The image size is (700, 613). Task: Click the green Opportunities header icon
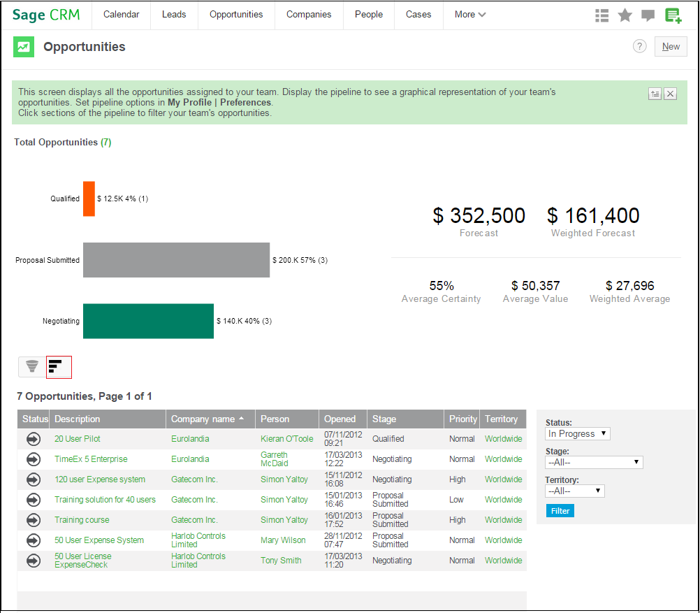pyautogui.click(x=24, y=46)
